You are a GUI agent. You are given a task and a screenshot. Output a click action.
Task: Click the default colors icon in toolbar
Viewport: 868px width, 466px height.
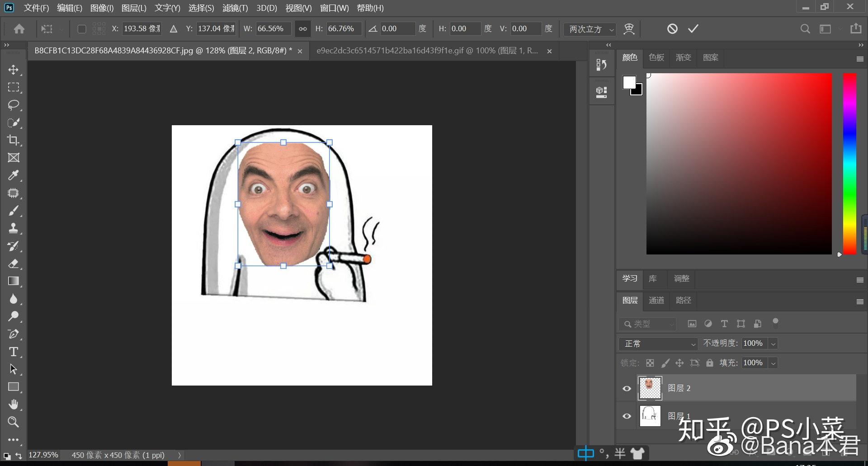coord(7,456)
